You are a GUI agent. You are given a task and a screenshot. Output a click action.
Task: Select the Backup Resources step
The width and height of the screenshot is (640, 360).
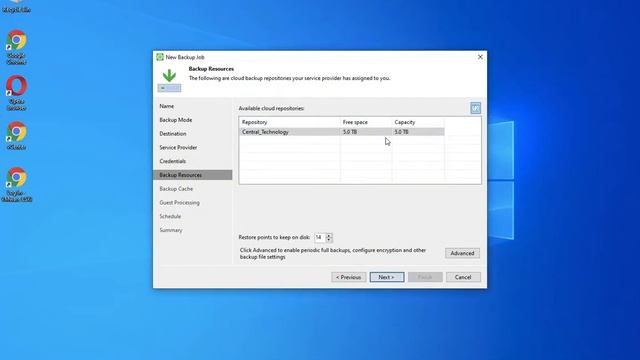[x=193, y=175]
